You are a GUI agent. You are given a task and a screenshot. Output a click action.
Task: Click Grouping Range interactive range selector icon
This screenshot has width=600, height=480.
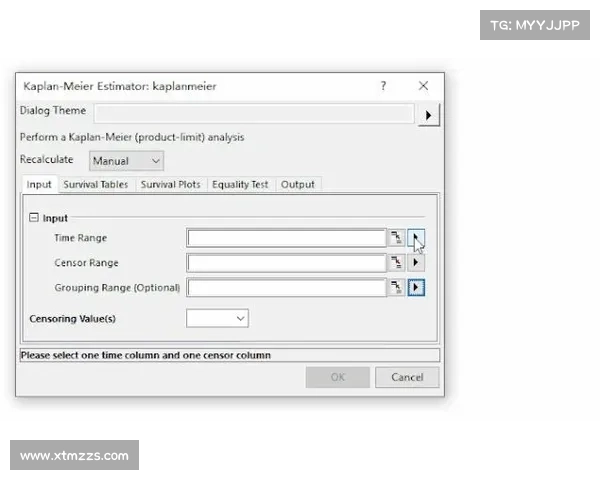tap(397, 288)
